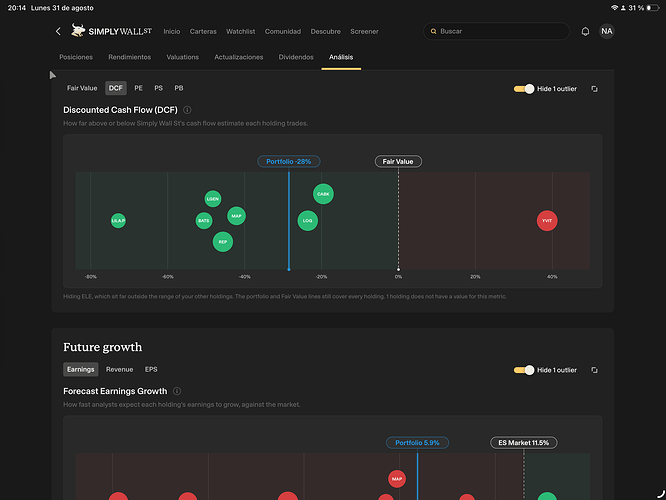Click the 40% axis label
This screenshot has height=500, width=666.
(552, 277)
